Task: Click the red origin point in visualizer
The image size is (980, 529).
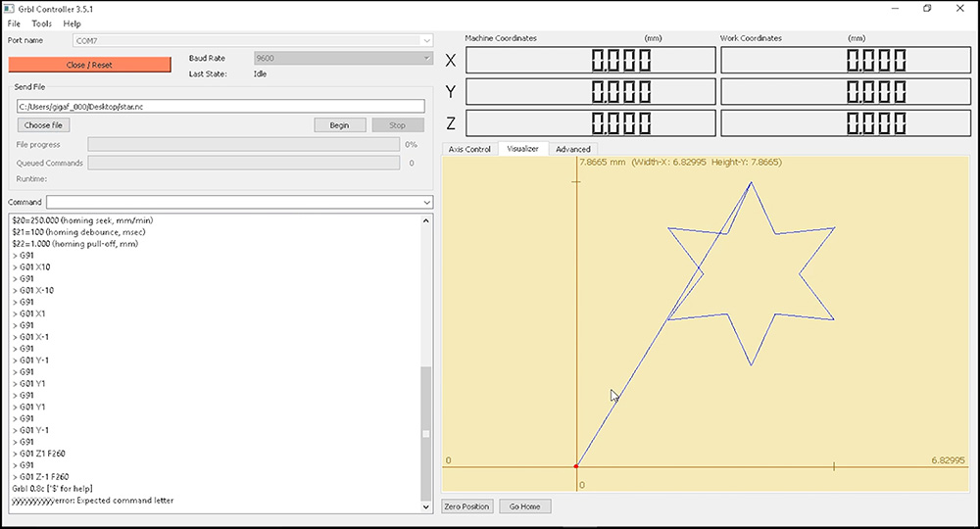Action: pyautogui.click(x=576, y=466)
